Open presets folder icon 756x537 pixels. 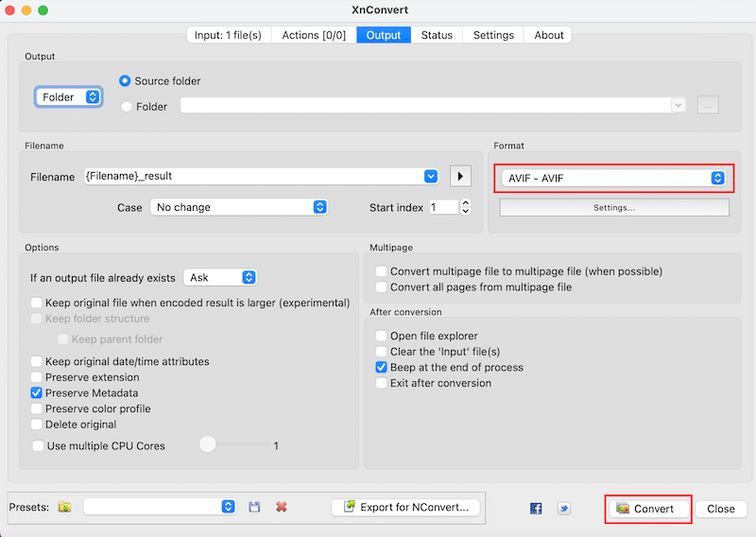tap(64, 507)
